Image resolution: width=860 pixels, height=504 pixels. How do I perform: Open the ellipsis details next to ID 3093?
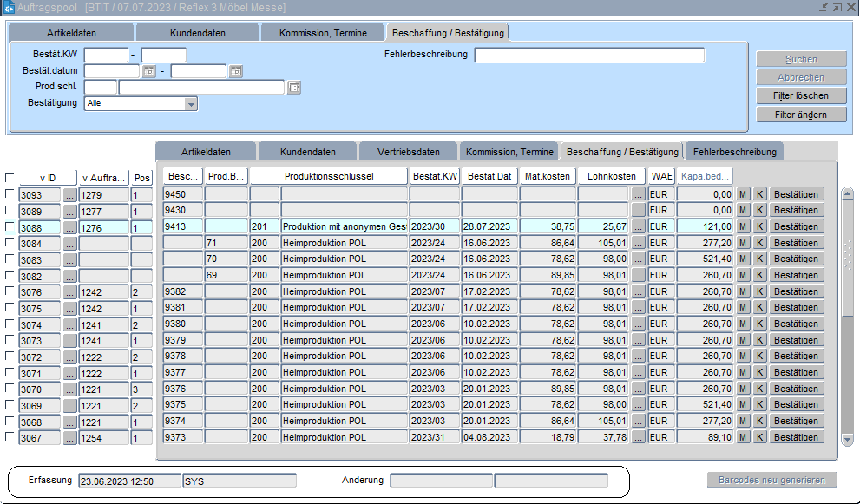tap(70, 195)
